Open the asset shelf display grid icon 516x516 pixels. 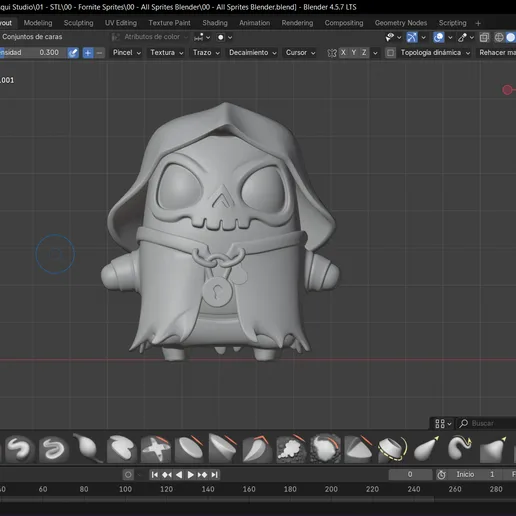click(440, 423)
